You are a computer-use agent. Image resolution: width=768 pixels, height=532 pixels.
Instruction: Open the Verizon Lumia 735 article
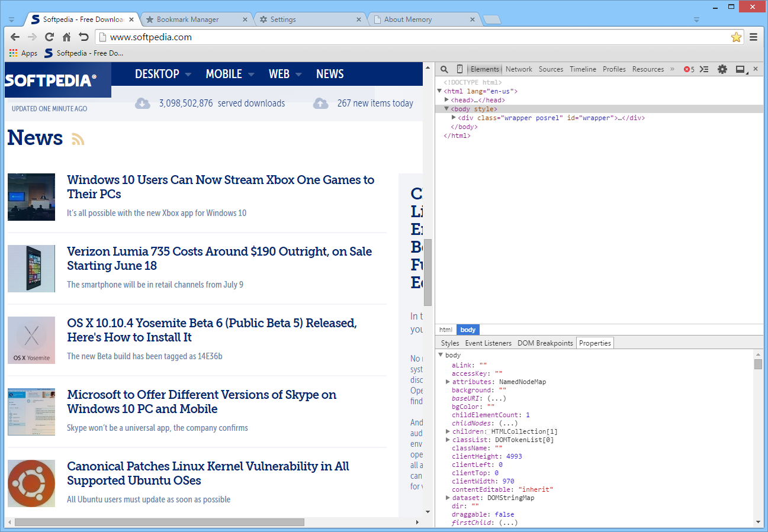click(x=220, y=259)
